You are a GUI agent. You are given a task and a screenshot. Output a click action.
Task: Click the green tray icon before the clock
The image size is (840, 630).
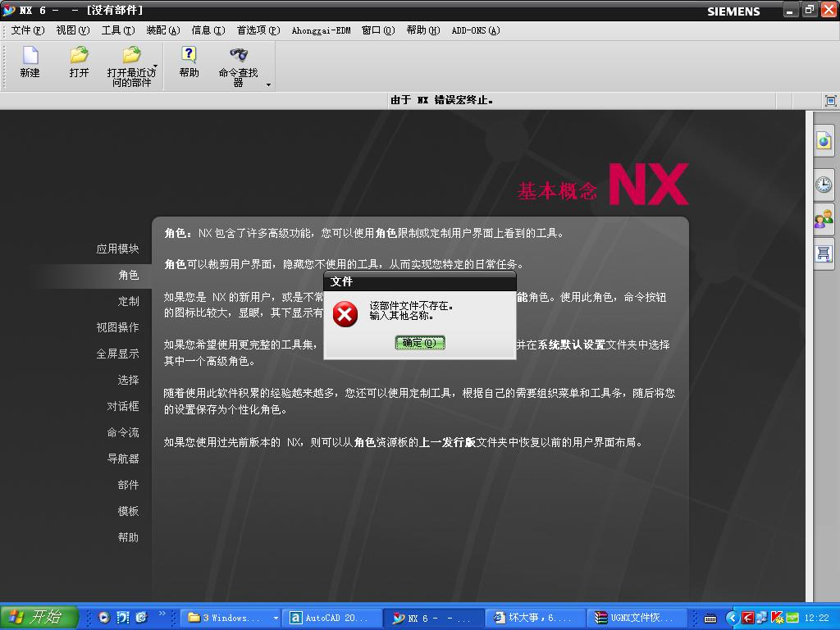point(792,619)
